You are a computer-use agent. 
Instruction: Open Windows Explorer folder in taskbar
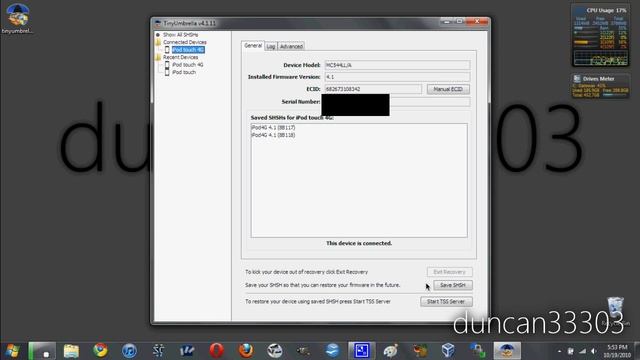tap(71, 351)
